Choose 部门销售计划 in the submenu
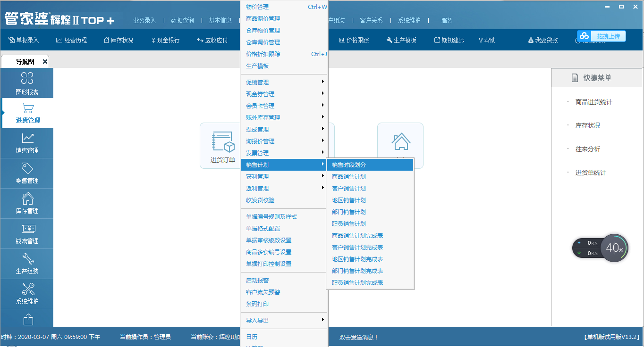Image resolution: width=644 pixels, height=347 pixels. coord(370,212)
